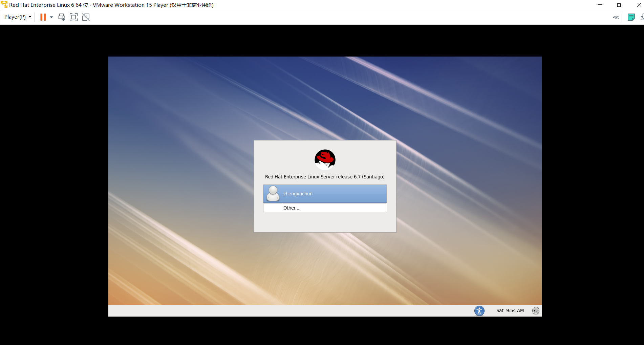Click the Send Ctrl+Alt+Del icon
The image size is (644, 345).
click(x=61, y=17)
